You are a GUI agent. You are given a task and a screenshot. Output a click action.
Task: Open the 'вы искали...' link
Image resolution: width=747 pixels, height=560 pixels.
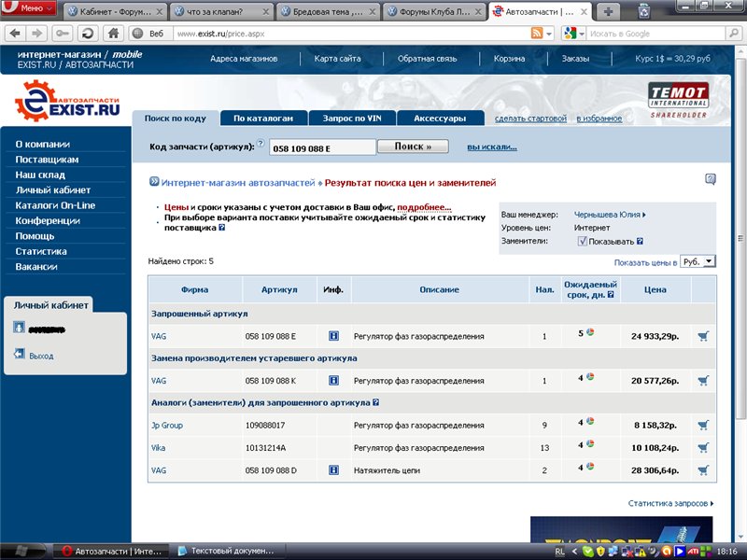pyautogui.click(x=492, y=147)
